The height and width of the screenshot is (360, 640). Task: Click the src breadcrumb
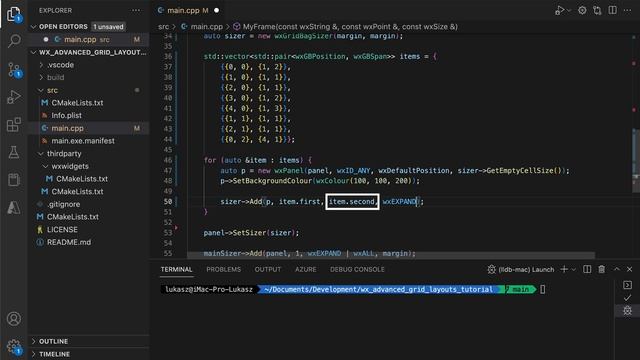coord(163,27)
